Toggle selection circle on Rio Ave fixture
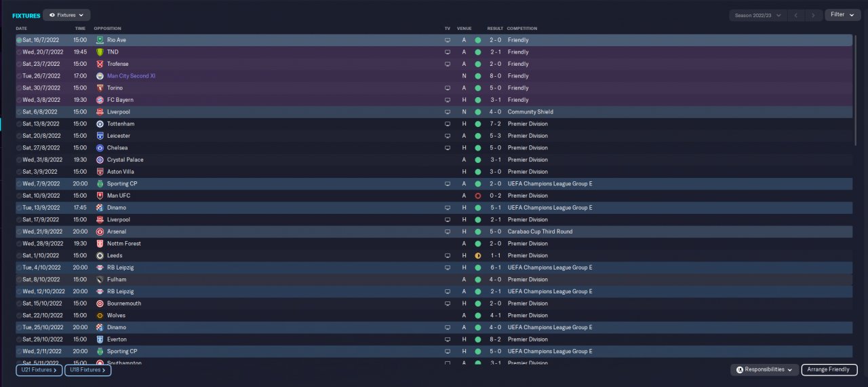868x387 pixels. click(19, 40)
